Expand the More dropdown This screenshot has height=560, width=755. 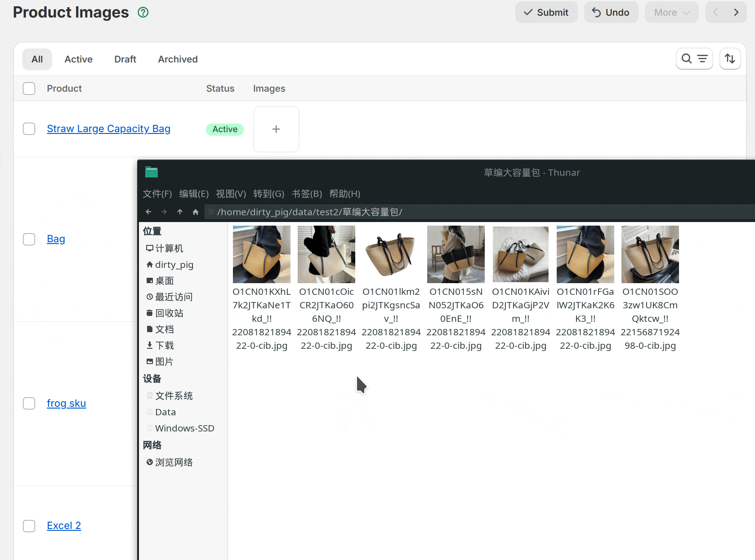click(x=671, y=13)
